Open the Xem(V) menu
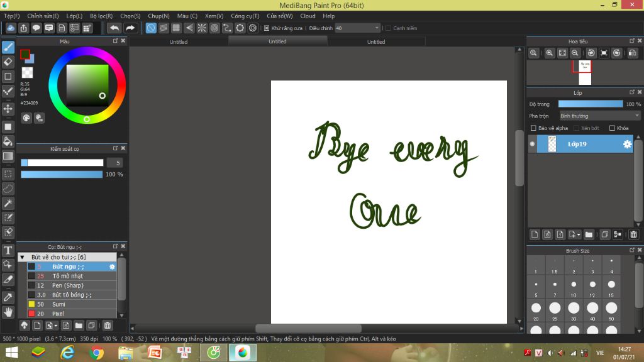The width and height of the screenshot is (644, 362). 214,16
